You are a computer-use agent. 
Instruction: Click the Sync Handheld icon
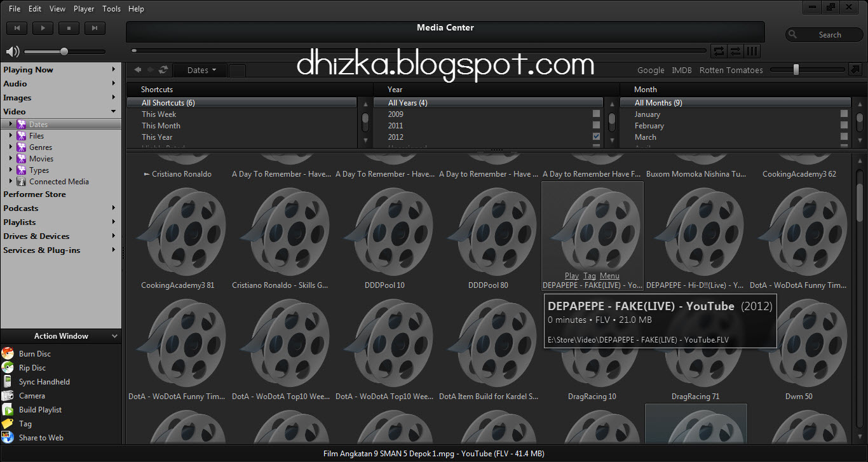8,381
